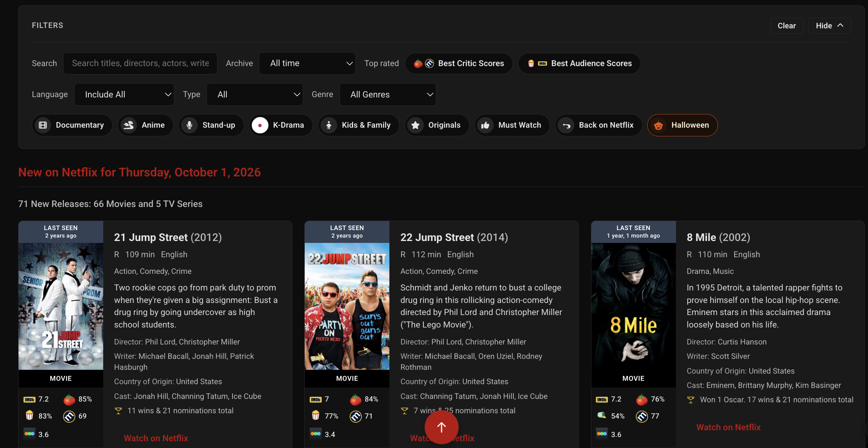The width and height of the screenshot is (868, 448).
Task: Watch 8 Mile on Netflix
Action: pyautogui.click(x=728, y=427)
